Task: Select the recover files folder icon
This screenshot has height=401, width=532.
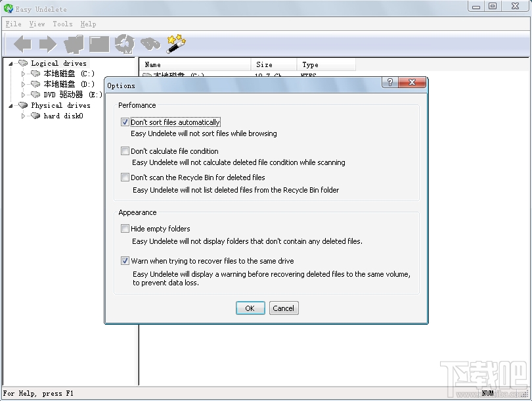Action: pos(73,43)
